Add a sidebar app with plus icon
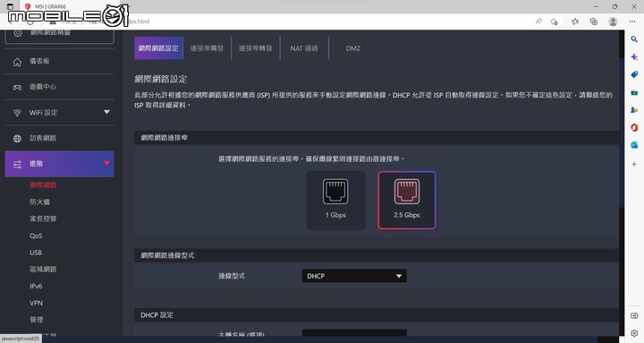This screenshot has height=343, width=644. (634, 164)
